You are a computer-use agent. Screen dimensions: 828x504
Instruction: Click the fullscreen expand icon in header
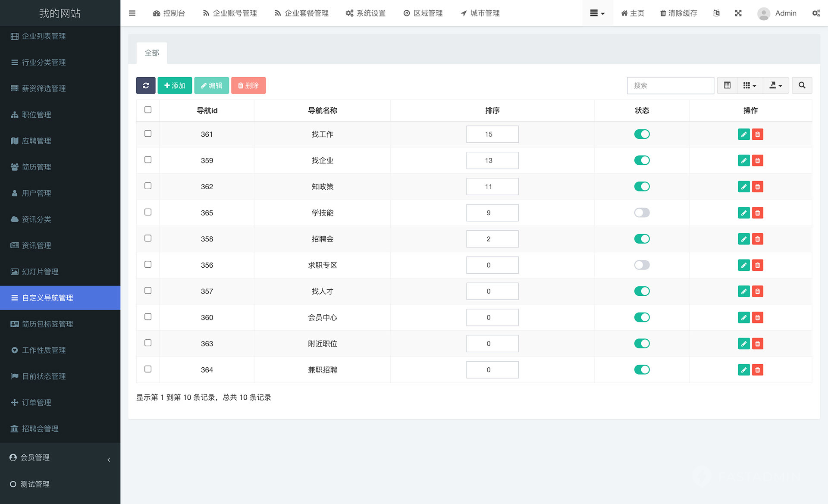click(738, 13)
